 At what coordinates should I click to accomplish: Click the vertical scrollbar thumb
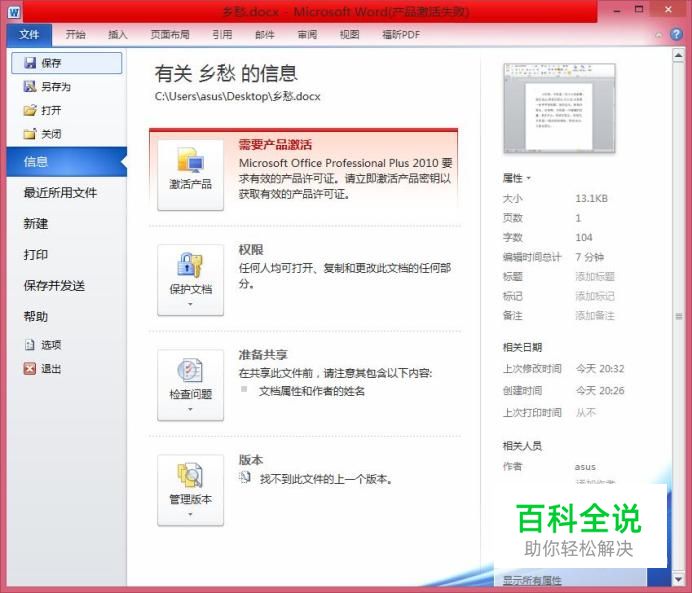679,316
